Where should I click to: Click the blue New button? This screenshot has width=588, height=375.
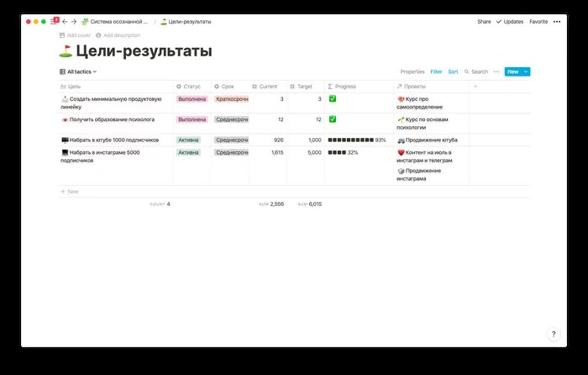513,71
